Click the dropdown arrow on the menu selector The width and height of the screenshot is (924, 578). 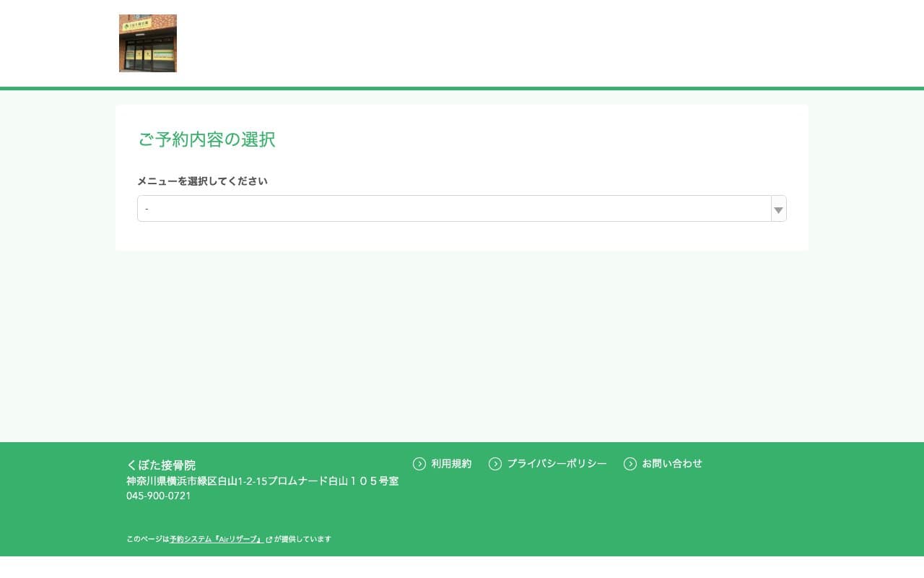click(778, 210)
